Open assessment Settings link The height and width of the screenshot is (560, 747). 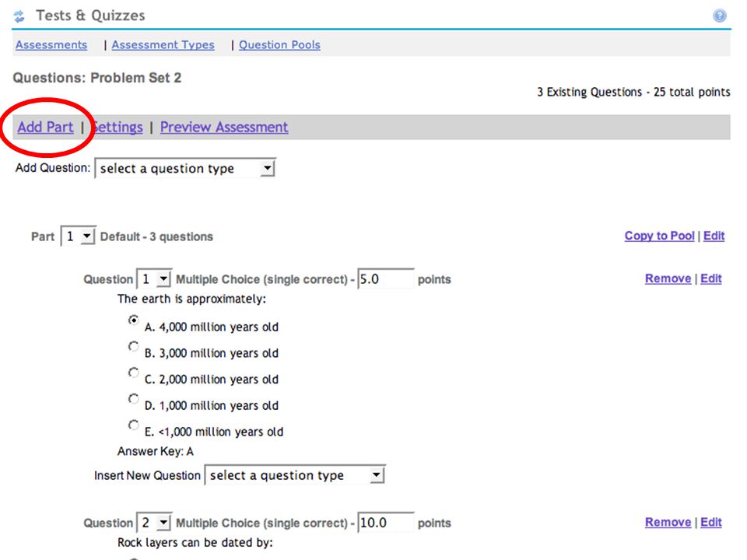(x=117, y=127)
